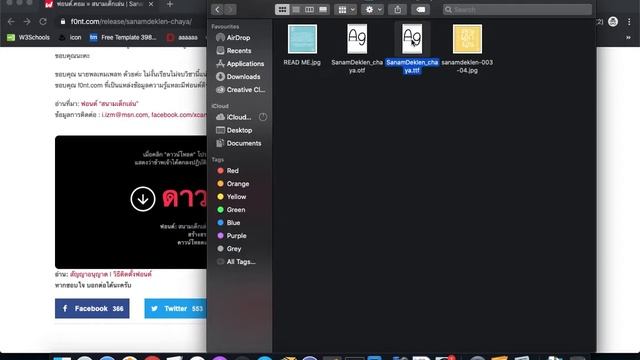Select the SanamDeklen_chaya.ttf font file

pyautogui.click(x=412, y=48)
